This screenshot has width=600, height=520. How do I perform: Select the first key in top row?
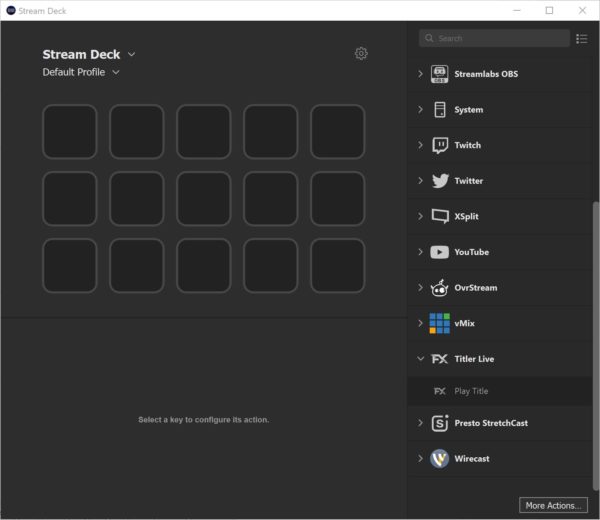click(70, 132)
